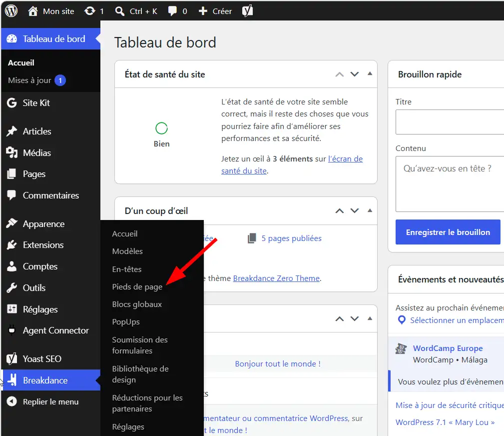Open Pieds de page in Breakdance submenu
Screen dimensions: 504x436
[137, 286]
